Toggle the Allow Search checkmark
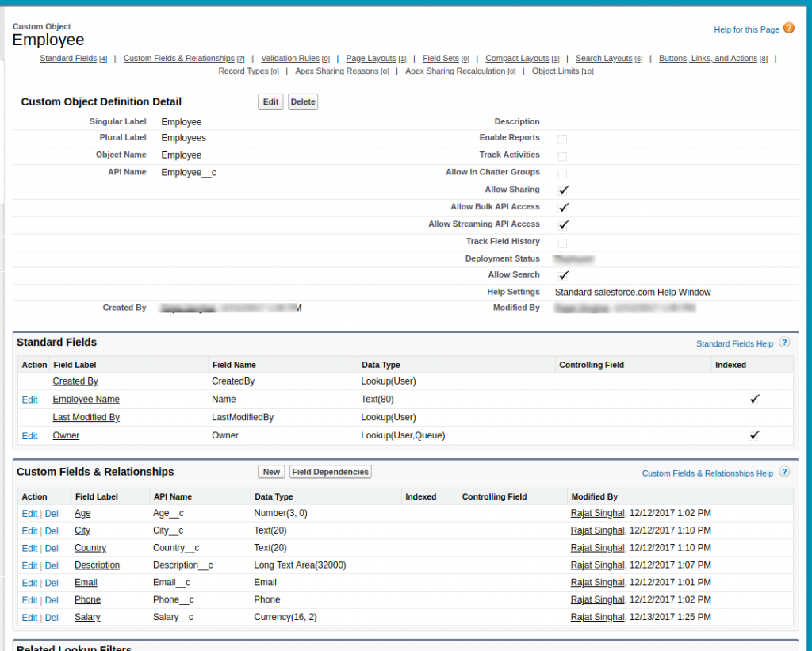The image size is (812, 651). point(564,275)
